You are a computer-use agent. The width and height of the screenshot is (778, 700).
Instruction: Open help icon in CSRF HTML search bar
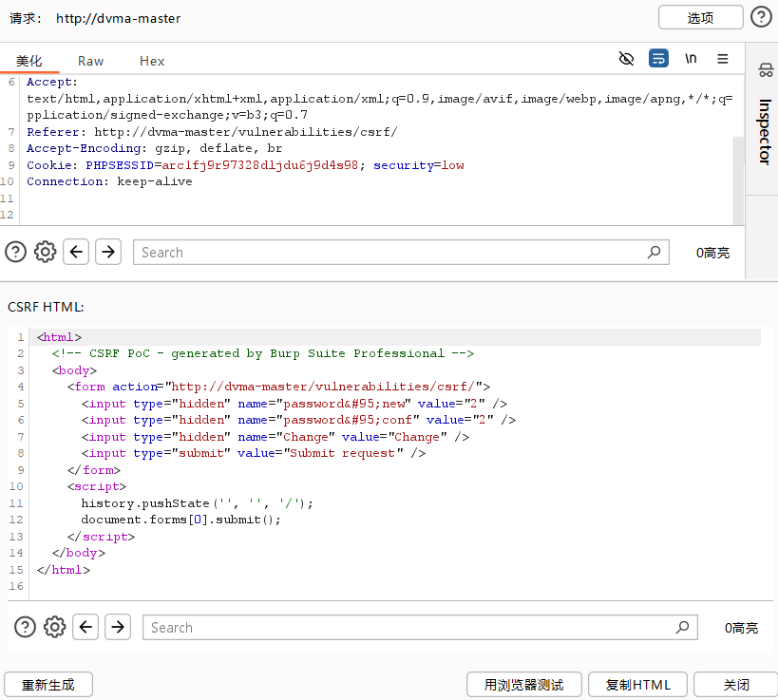pyautogui.click(x=26, y=627)
